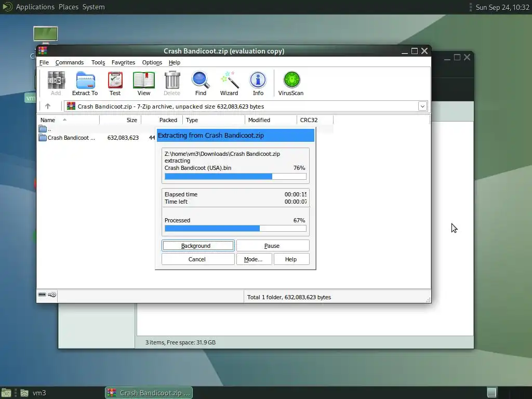This screenshot has width=532, height=399.
Task: Cancel the extraction
Action: (198, 259)
